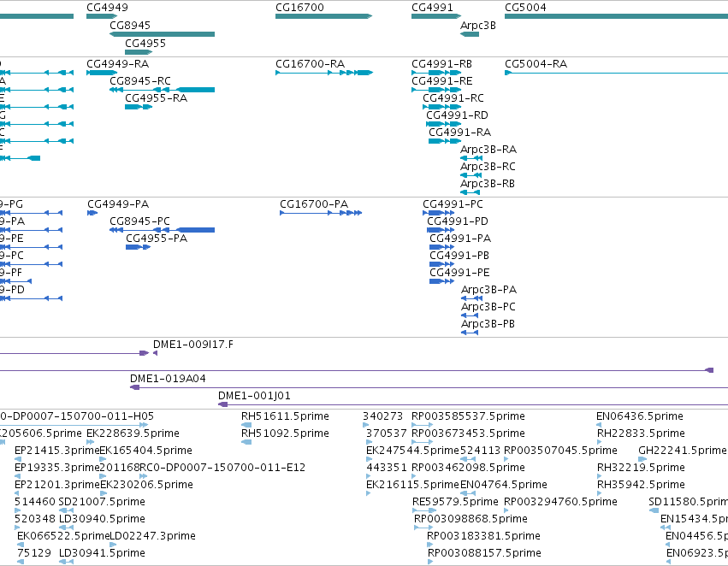Click EST EK247544.5prime
This screenshot has width=728, height=566.
click(x=412, y=451)
